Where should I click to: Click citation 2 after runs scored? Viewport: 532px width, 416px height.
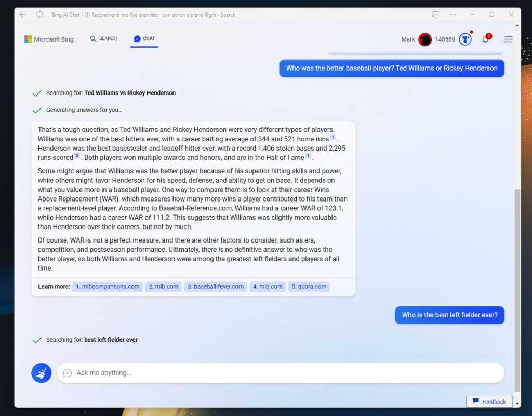[77, 156]
